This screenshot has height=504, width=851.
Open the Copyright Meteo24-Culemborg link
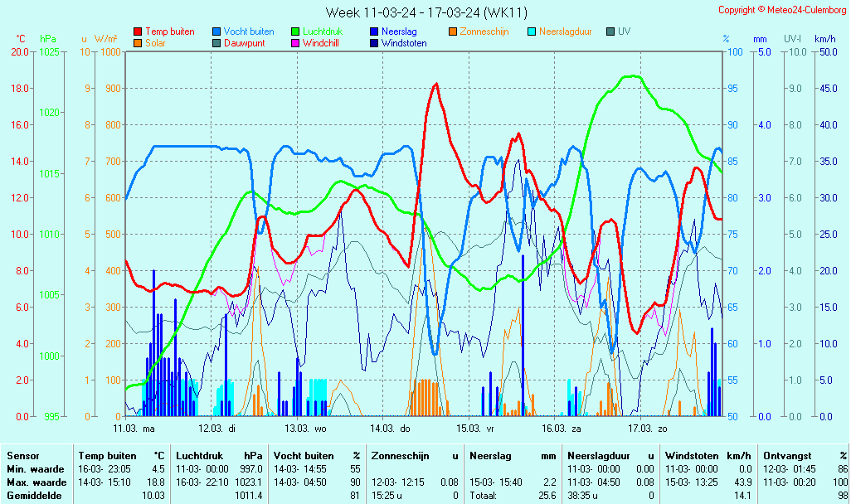point(782,10)
